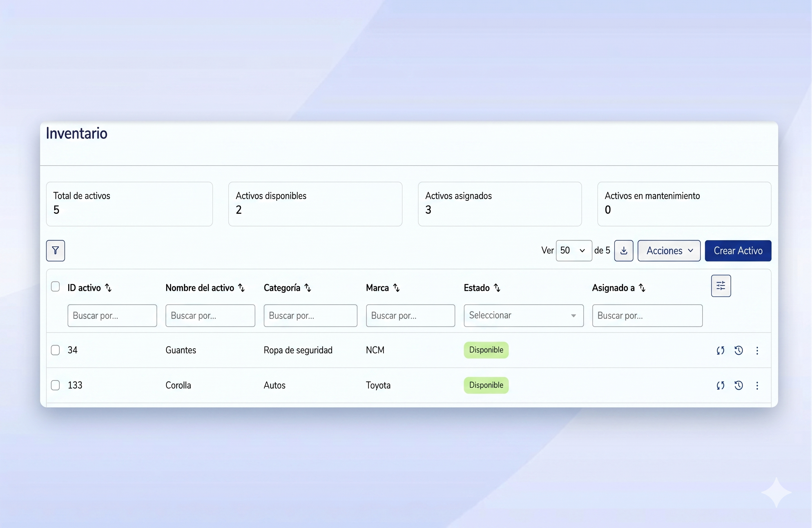Sort by ID activo arrows icon
The height and width of the screenshot is (528, 812).
point(108,288)
